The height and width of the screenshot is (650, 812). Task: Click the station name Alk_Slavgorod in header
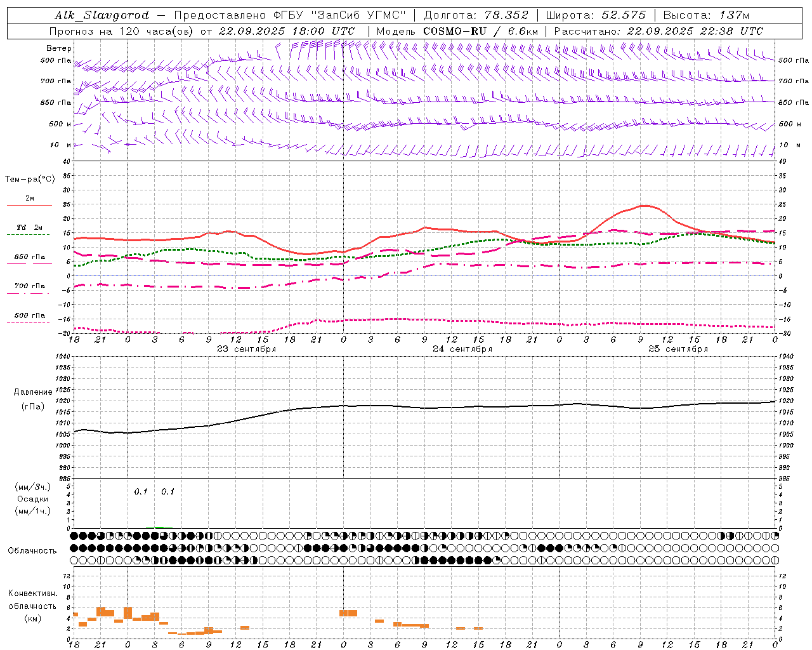[x=102, y=15]
